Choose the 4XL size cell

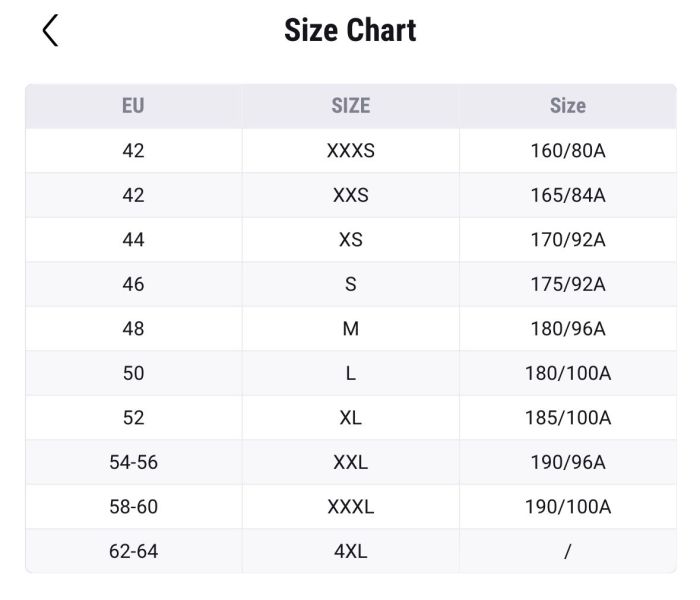pos(350,551)
